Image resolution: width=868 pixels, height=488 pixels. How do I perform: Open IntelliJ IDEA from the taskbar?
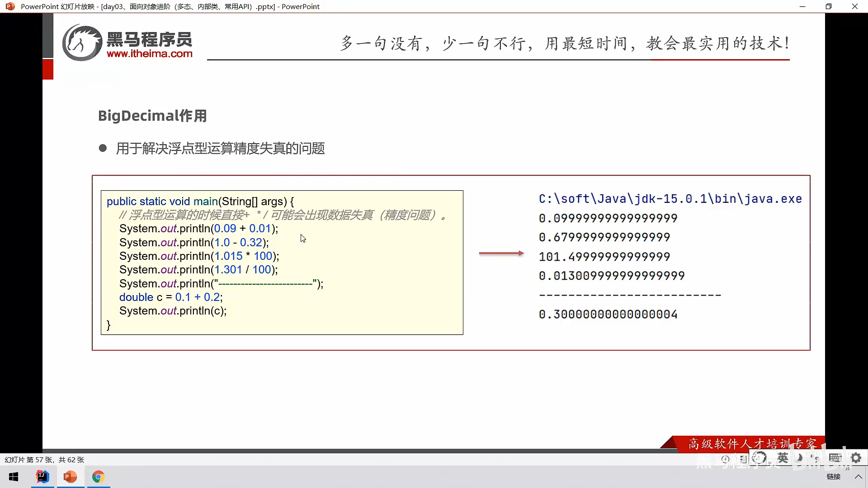[42, 477]
